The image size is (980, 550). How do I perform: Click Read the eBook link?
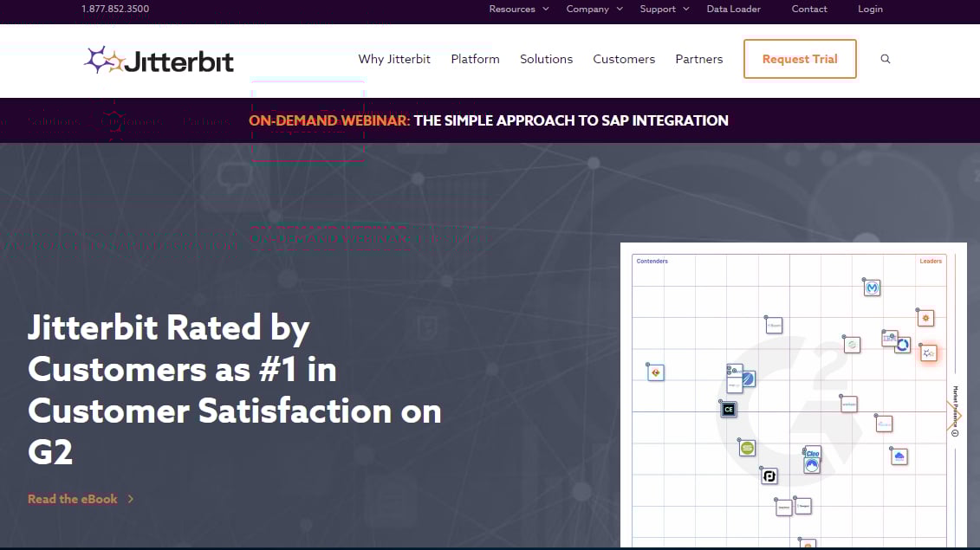(73, 499)
